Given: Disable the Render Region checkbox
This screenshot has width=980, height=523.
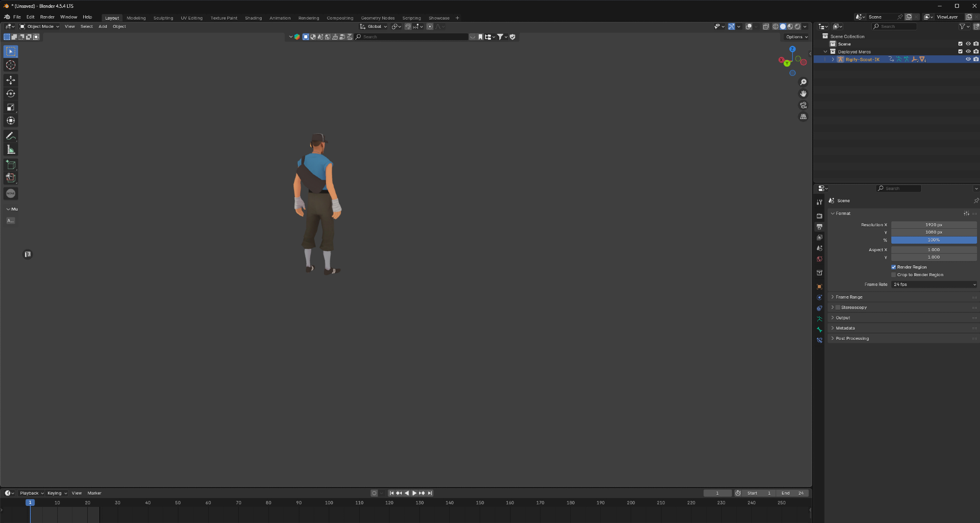Looking at the screenshot, I should click(893, 267).
